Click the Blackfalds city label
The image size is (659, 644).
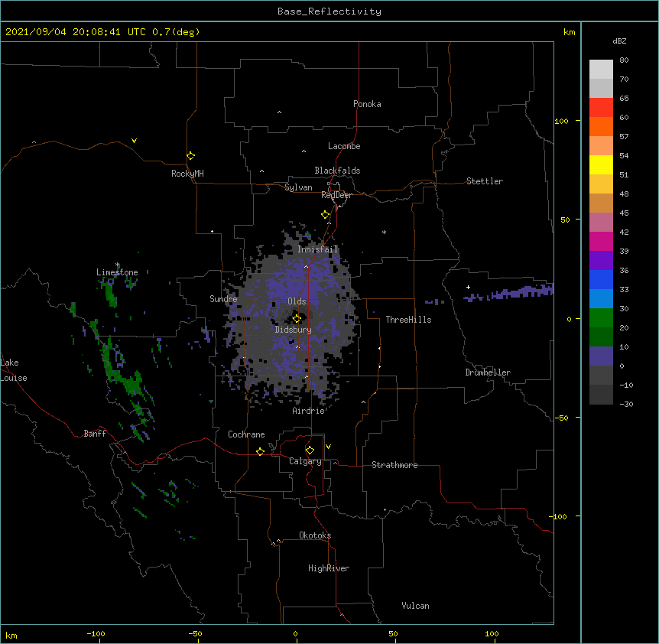click(x=337, y=171)
